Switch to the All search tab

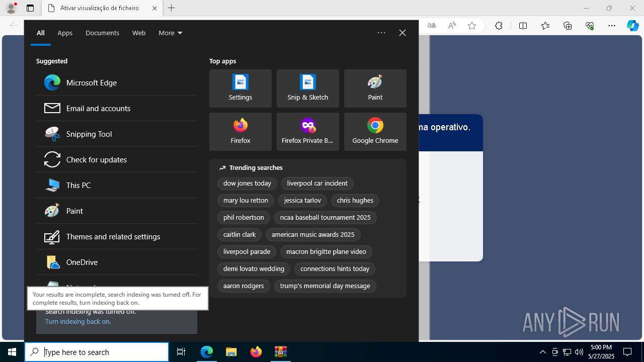[x=41, y=33]
